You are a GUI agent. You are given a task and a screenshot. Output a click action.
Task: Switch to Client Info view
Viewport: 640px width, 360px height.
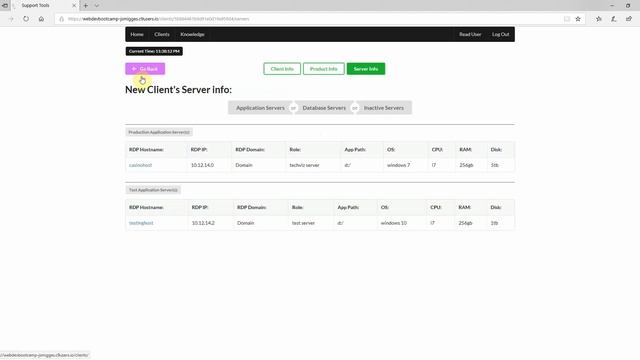tap(282, 69)
